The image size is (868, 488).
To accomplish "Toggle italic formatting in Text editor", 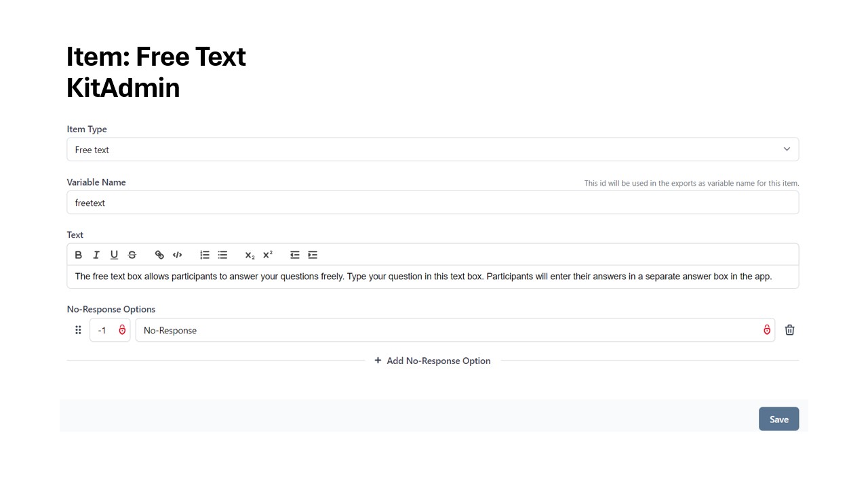I will [x=96, y=255].
